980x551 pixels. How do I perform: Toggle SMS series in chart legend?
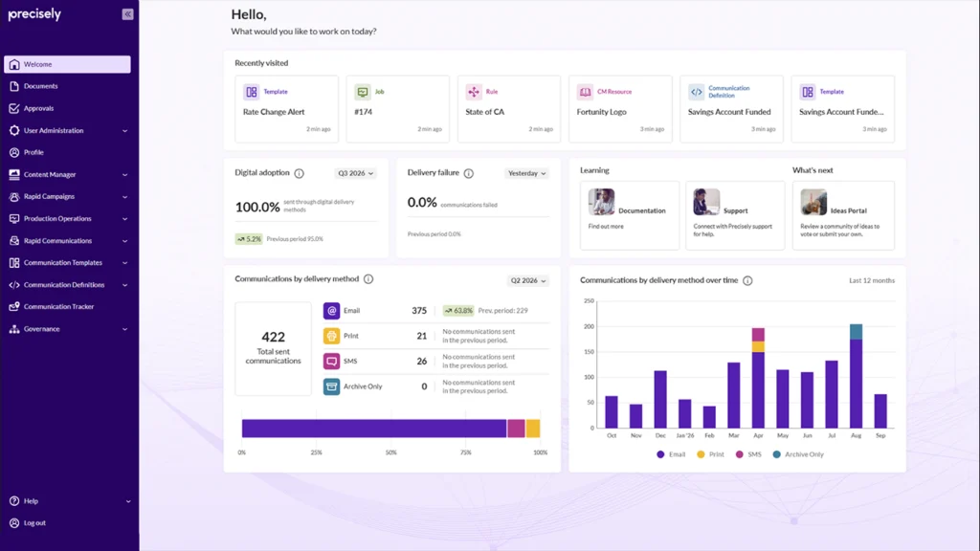(x=748, y=454)
